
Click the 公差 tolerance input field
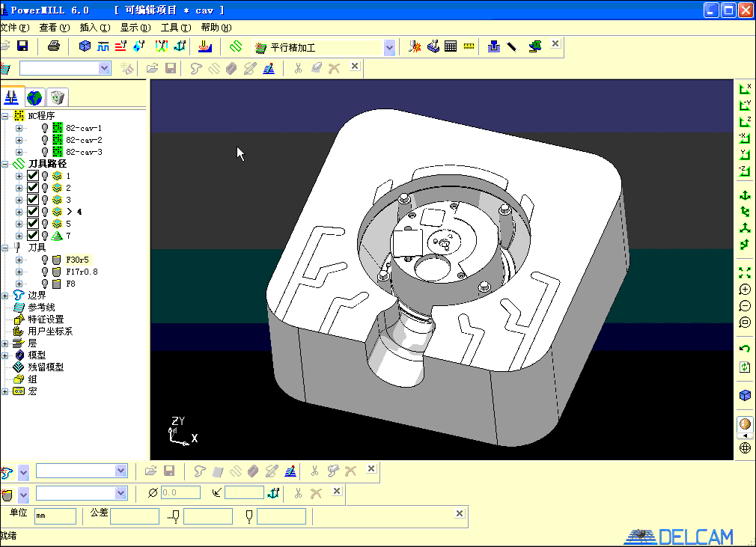click(x=135, y=516)
